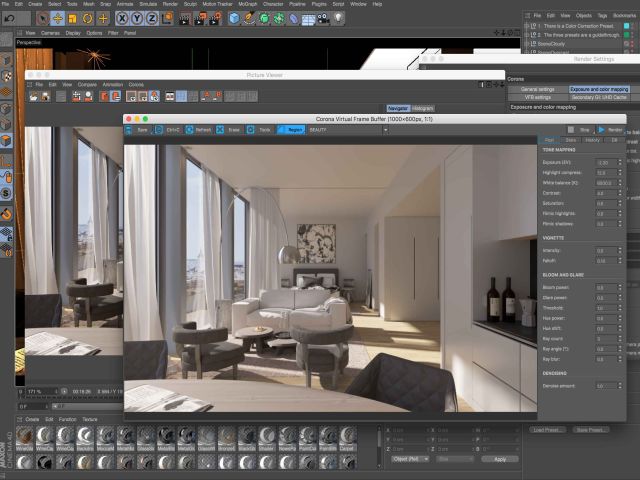
Task: Click the coordinate system icon
Action: [x=167, y=18]
